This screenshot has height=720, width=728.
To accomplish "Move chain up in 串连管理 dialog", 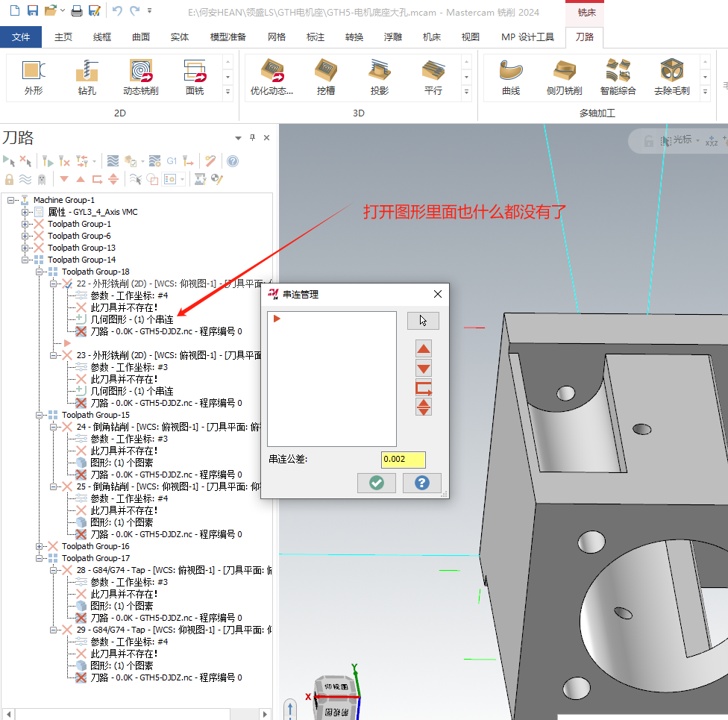I will [424, 348].
